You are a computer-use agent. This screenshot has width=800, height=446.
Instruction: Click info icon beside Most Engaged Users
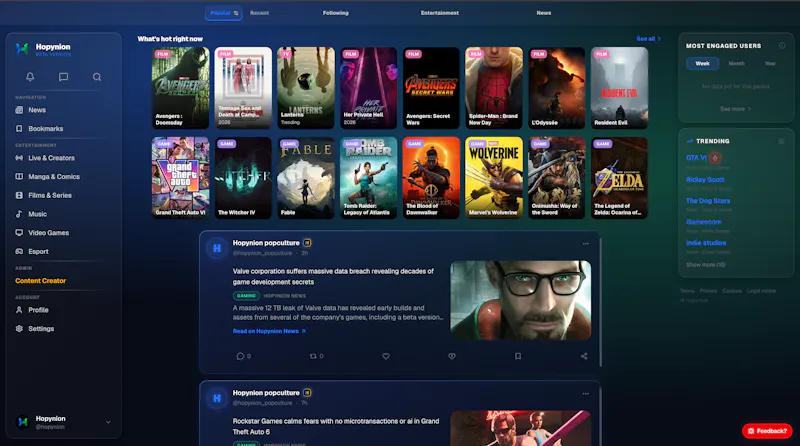point(782,45)
